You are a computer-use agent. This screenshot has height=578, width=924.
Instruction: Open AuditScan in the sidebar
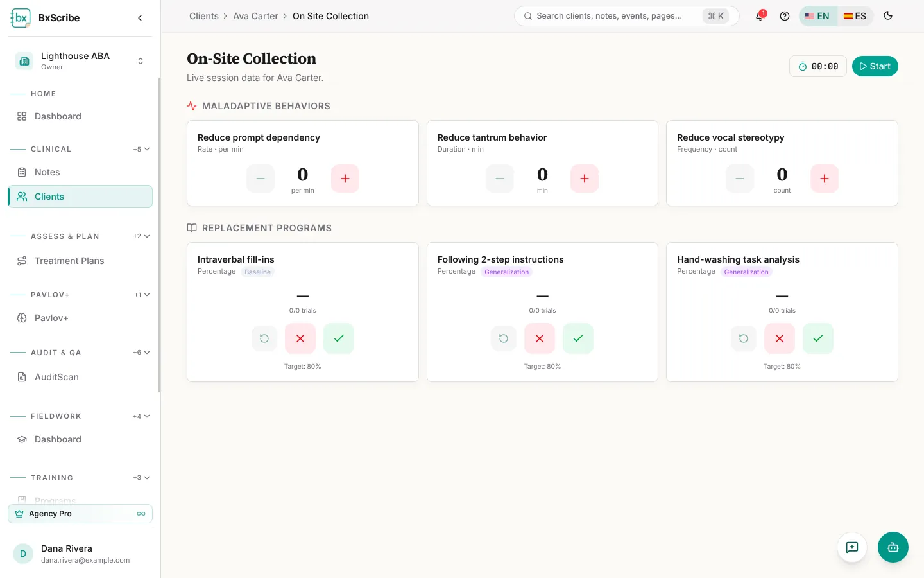pyautogui.click(x=80, y=377)
